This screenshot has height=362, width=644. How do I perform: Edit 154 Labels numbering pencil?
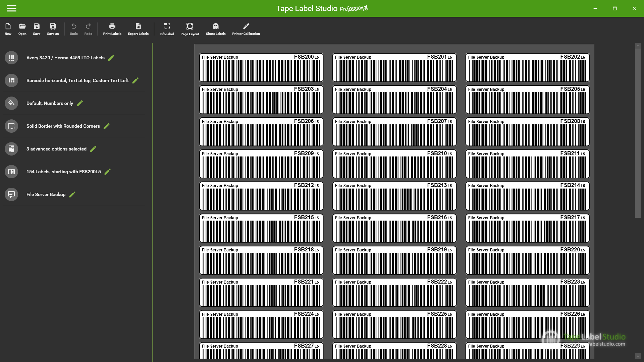point(107,172)
